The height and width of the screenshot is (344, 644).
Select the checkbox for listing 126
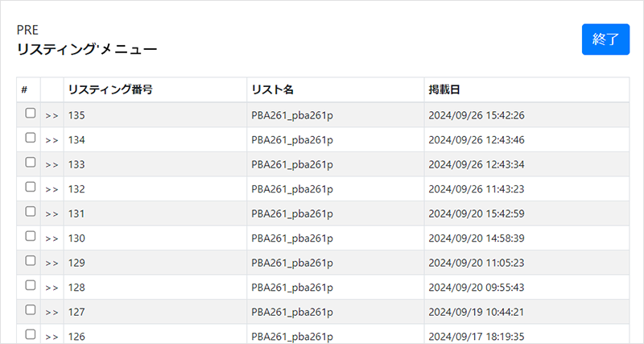click(x=31, y=334)
